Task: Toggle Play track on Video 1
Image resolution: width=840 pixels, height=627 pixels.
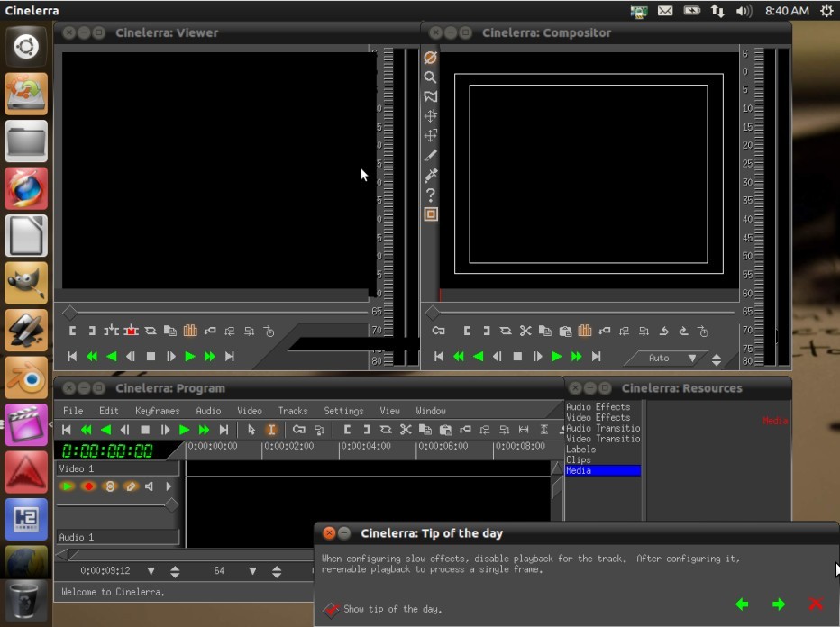Action: tap(68, 486)
